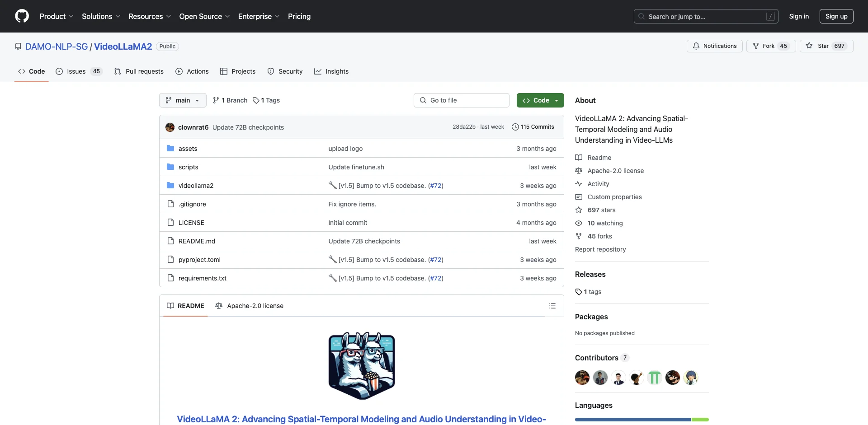
Task: Open the Actions tab
Action: tap(192, 71)
